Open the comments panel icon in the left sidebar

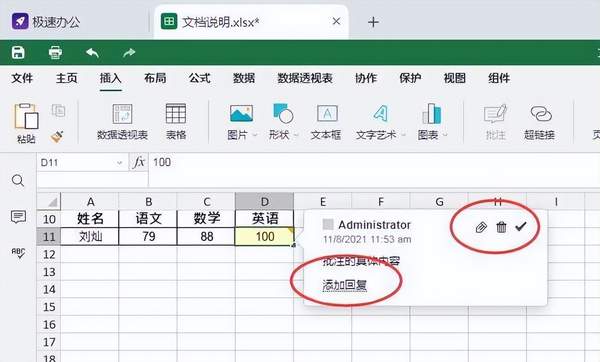(x=18, y=217)
